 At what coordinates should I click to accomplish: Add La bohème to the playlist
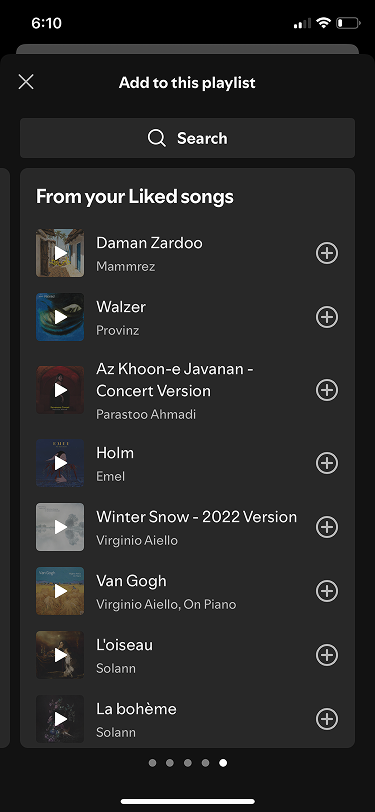327,719
